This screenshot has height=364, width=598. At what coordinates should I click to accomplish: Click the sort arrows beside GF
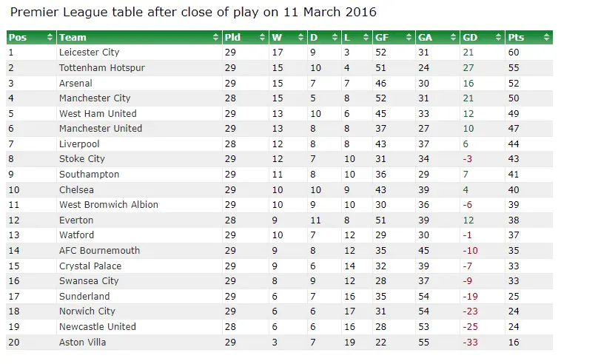pyautogui.click(x=409, y=38)
